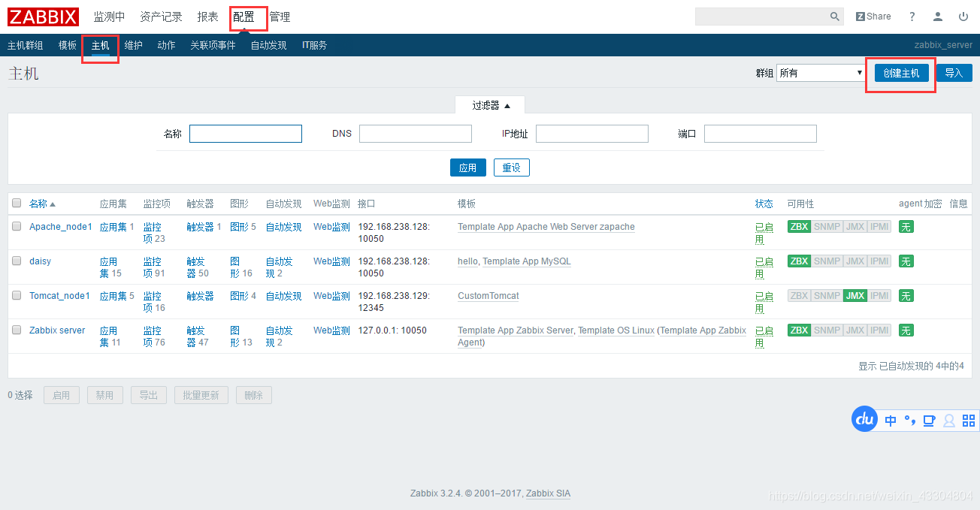Check the Apache_node1 row checkbox
Viewport: 980px width, 510px height.
tap(17, 226)
